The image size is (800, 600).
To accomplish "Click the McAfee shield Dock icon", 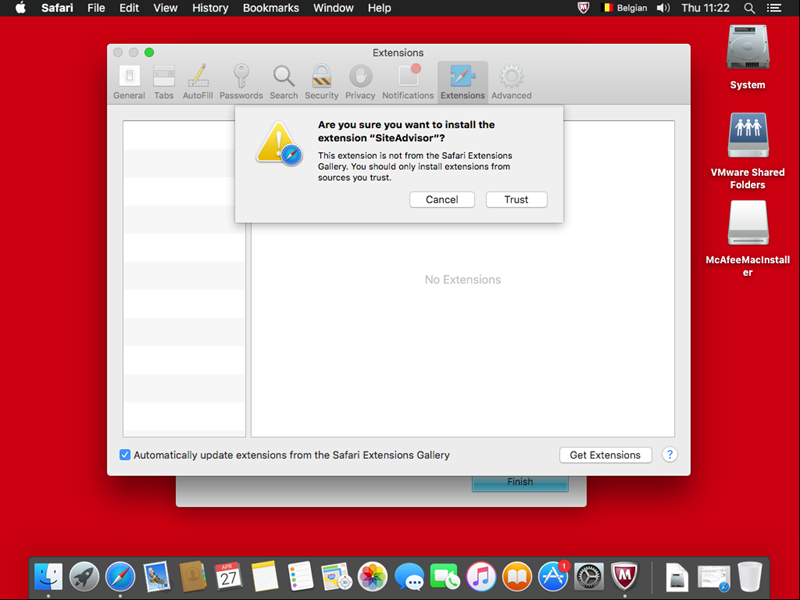I will point(625,577).
